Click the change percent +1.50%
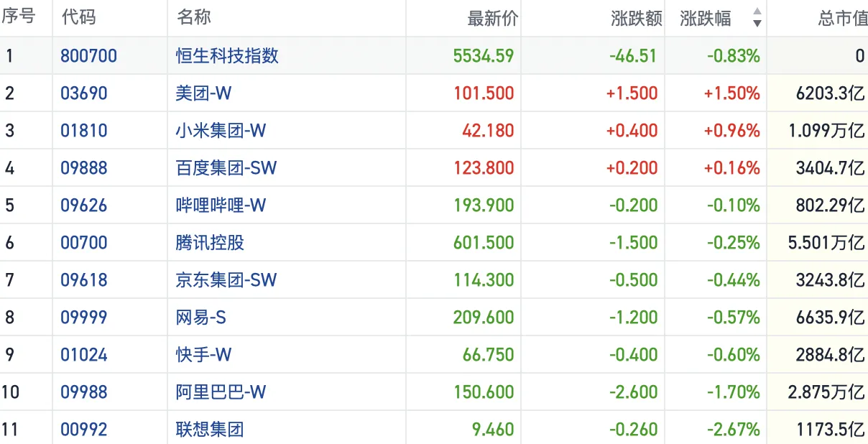 click(731, 93)
